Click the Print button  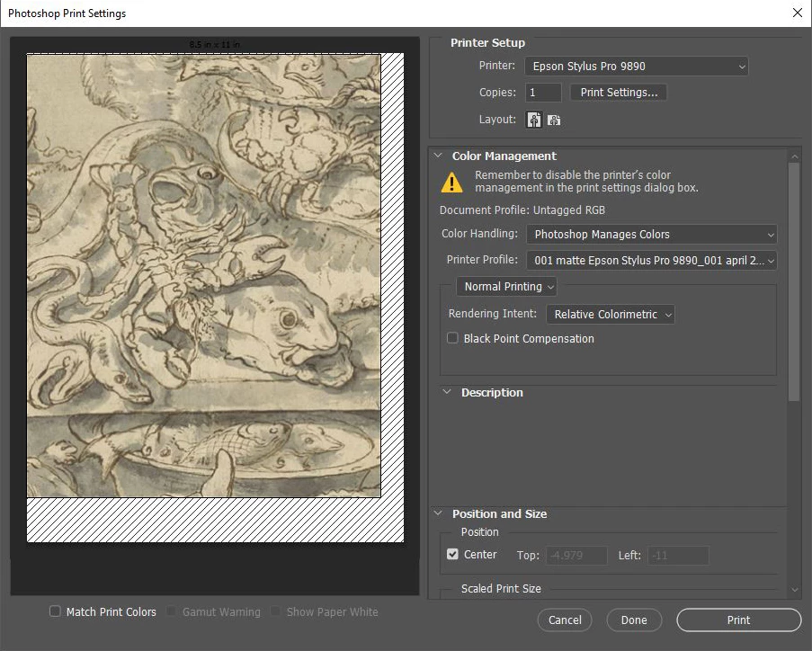(x=738, y=620)
